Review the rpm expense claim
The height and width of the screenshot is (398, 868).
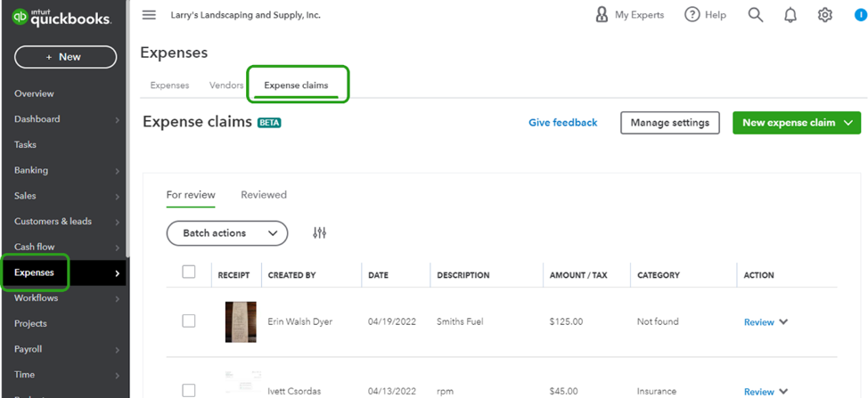pyautogui.click(x=759, y=392)
